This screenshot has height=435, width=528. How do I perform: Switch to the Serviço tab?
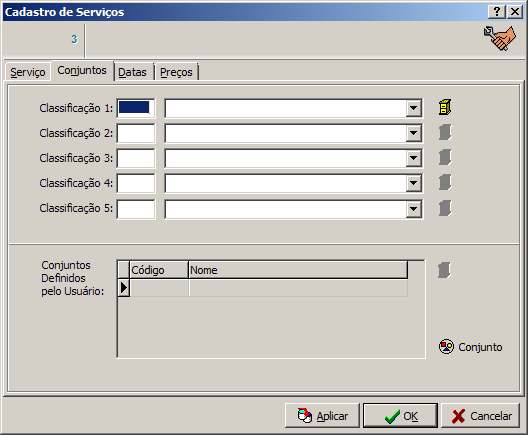coord(28,72)
